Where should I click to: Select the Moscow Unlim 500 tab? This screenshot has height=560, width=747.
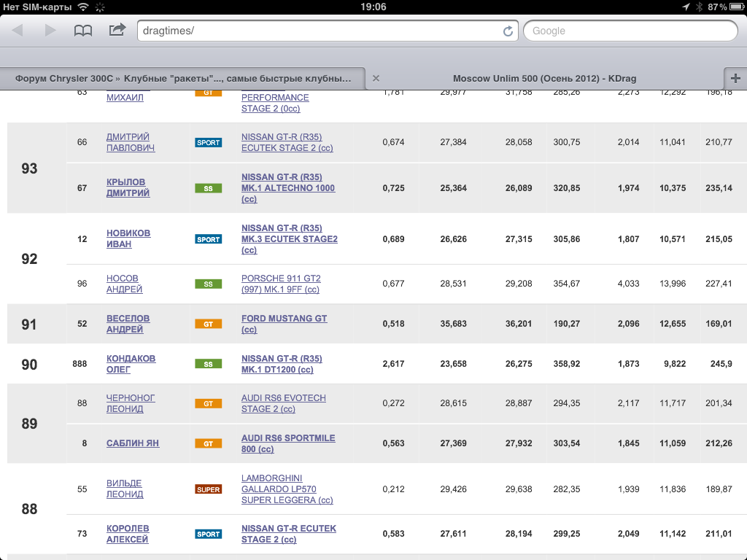(x=544, y=79)
